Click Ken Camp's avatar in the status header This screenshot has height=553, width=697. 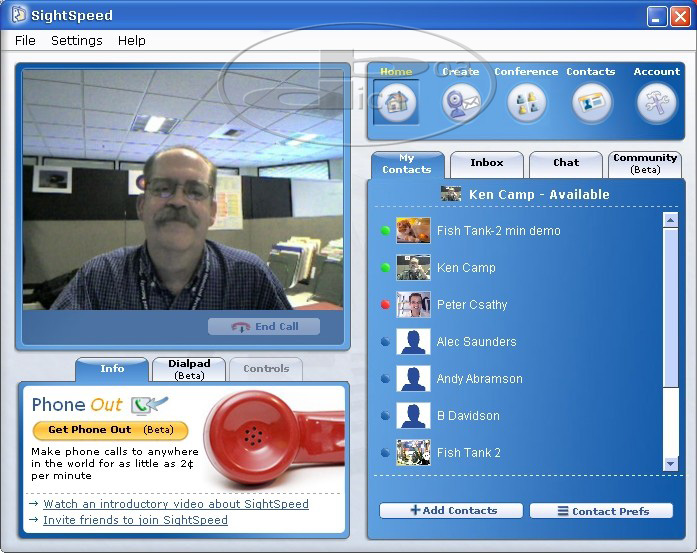point(451,194)
